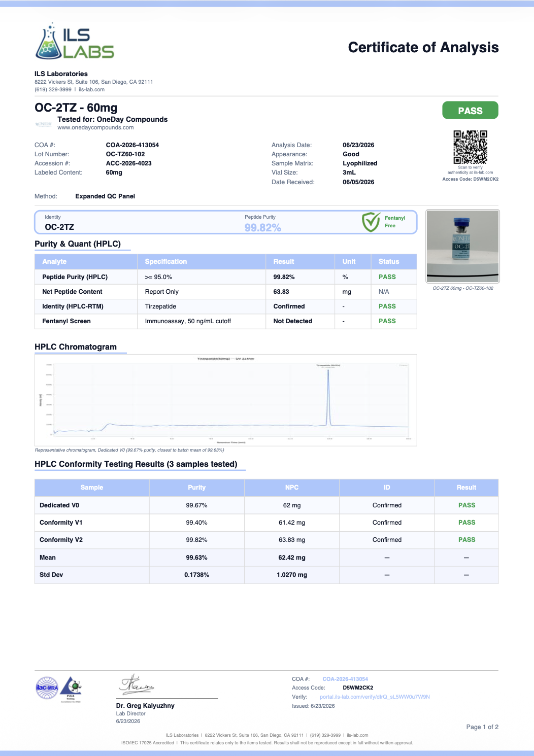Click PASS status in Fentanyl Screen row
This screenshot has width=534, height=756.
387,321
